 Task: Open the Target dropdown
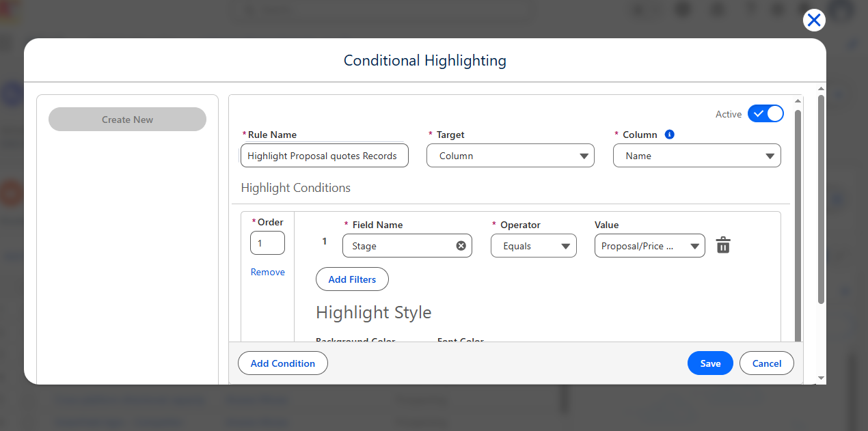click(511, 156)
